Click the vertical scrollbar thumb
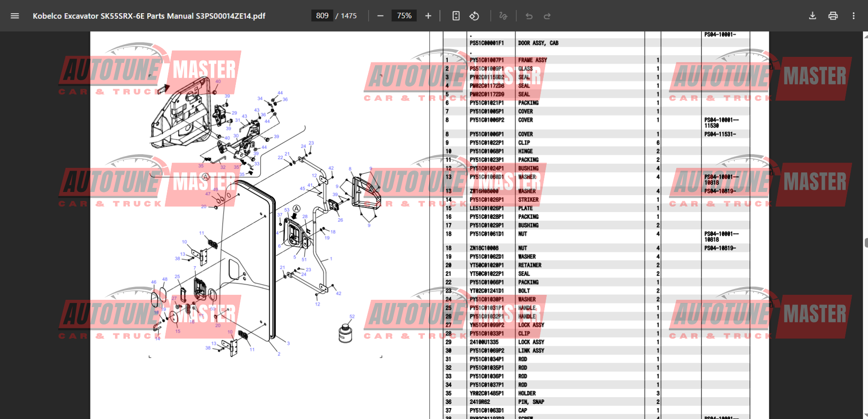Screen dimensions: 868x419 click(866, 242)
